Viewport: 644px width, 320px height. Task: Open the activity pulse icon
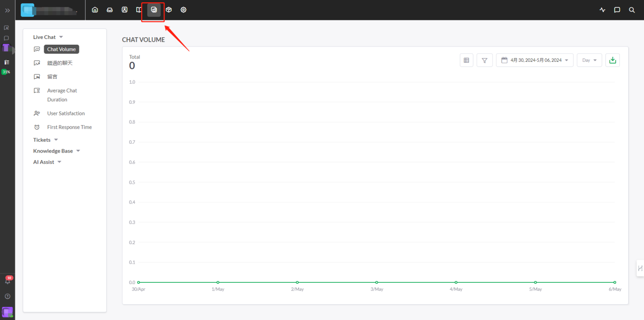603,10
